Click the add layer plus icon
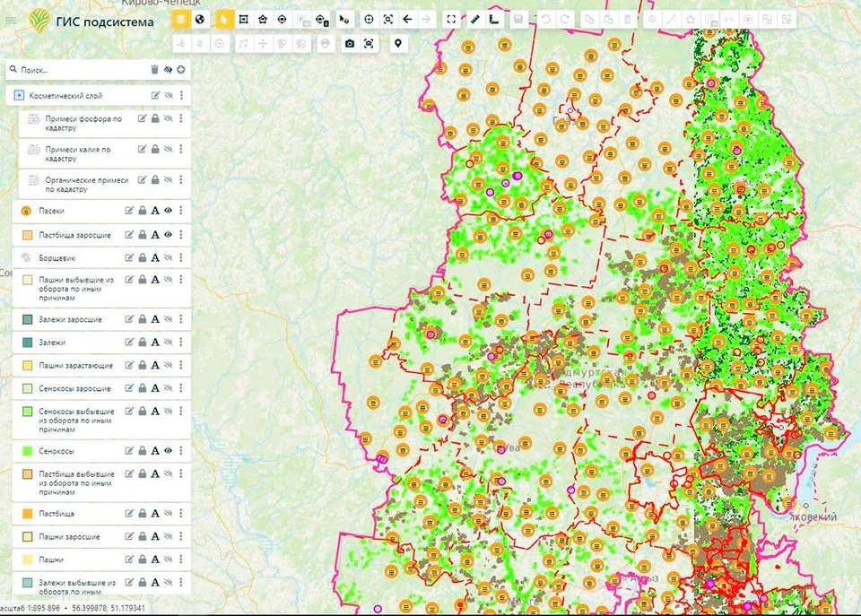The width and height of the screenshot is (861, 616). point(181,69)
